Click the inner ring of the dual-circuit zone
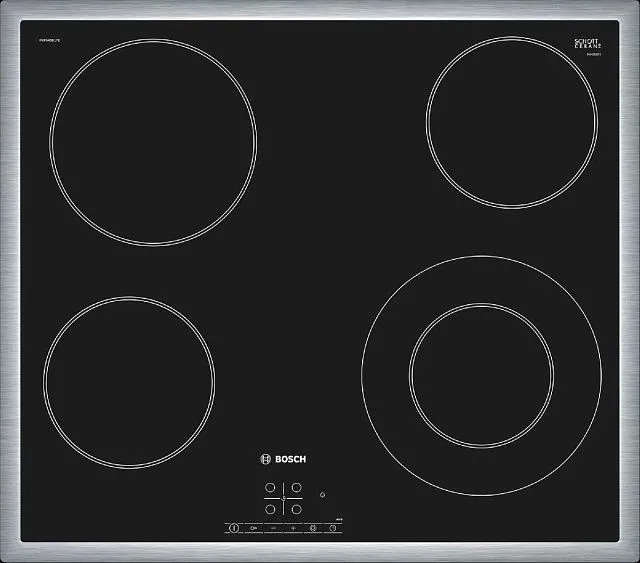Screen dimensions: 640x563 [482, 376]
